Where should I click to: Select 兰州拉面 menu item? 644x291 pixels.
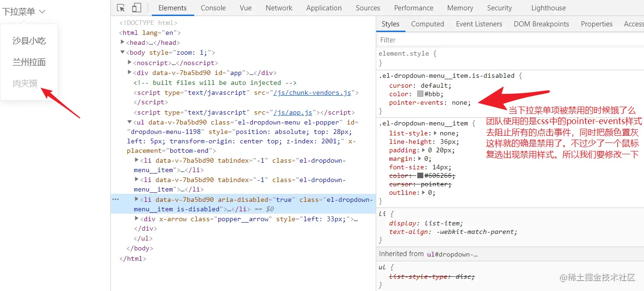[29, 62]
